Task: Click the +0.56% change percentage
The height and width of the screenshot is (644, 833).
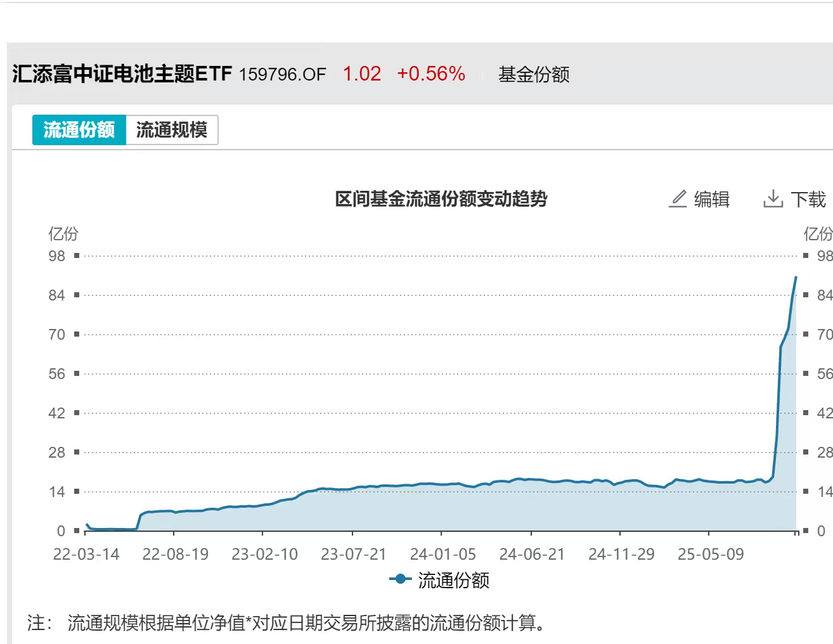Action: 431,74
